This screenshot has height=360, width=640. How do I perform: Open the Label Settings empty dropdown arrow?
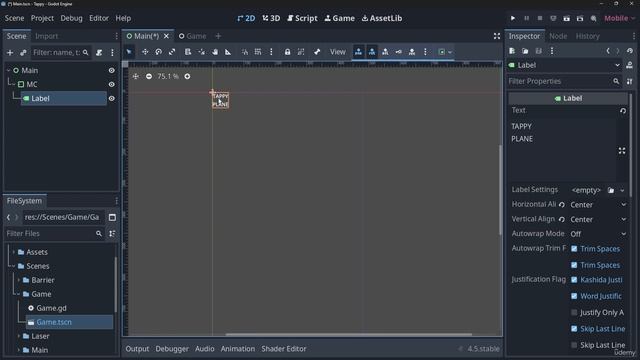coord(622,190)
